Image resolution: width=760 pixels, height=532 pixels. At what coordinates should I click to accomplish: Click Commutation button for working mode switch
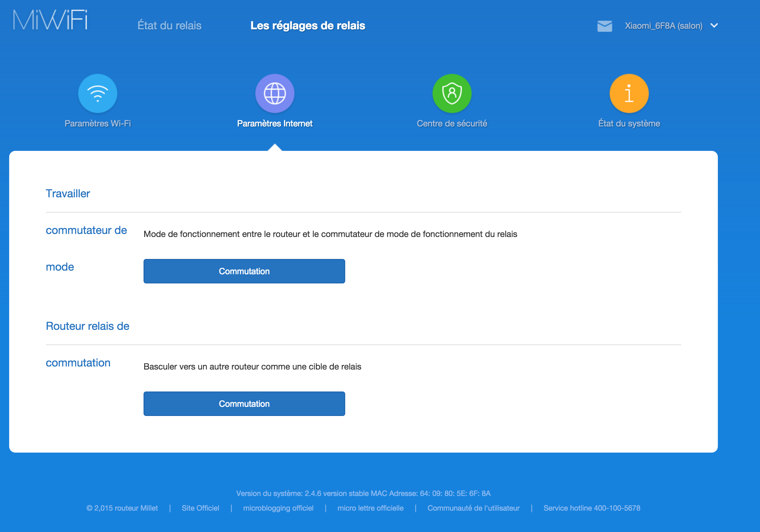244,271
